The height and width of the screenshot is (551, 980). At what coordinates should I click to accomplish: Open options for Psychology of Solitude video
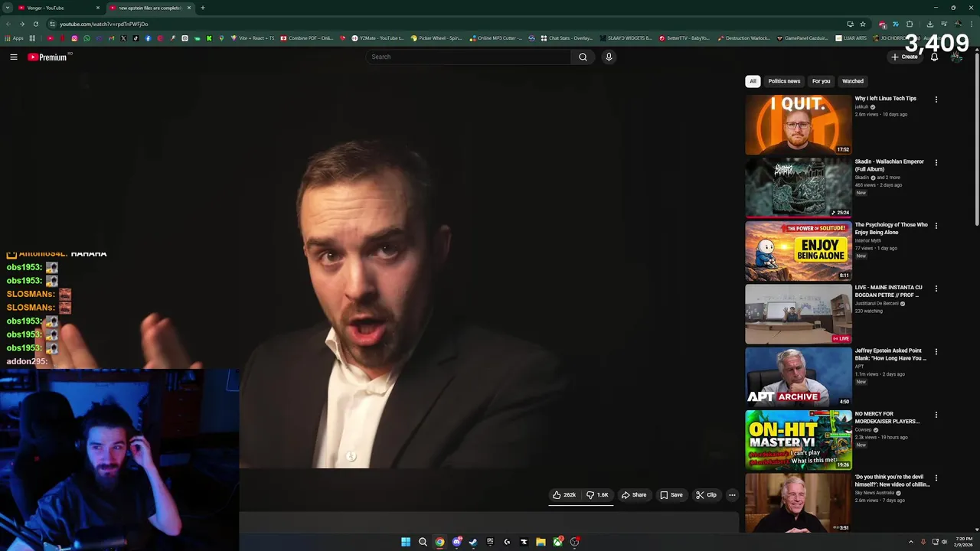[x=936, y=226]
